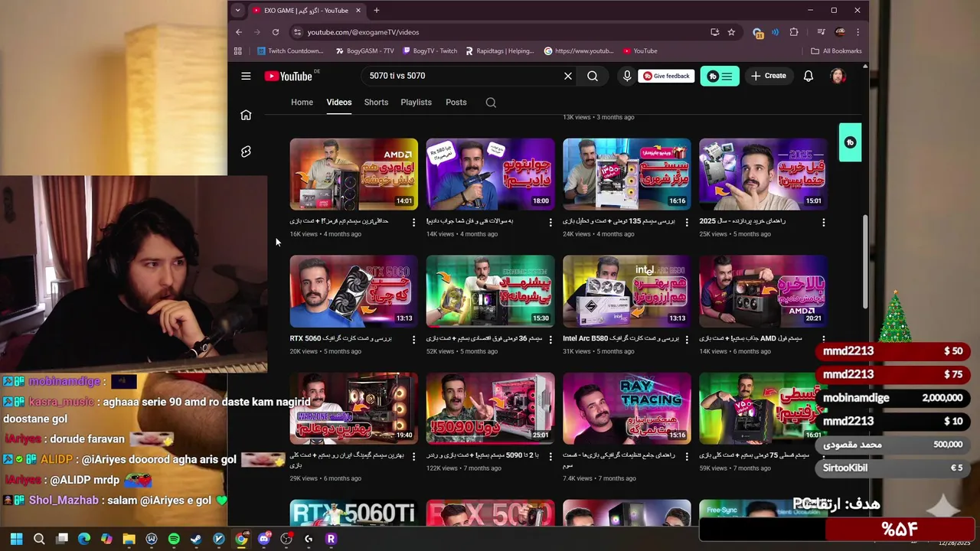980x551 pixels.
Task: Open Twitch Countdown bookmark
Action: click(290, 51)
